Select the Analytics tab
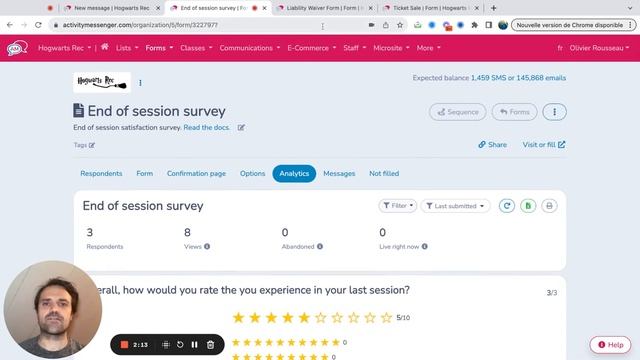640x360 pixels. 294,173
